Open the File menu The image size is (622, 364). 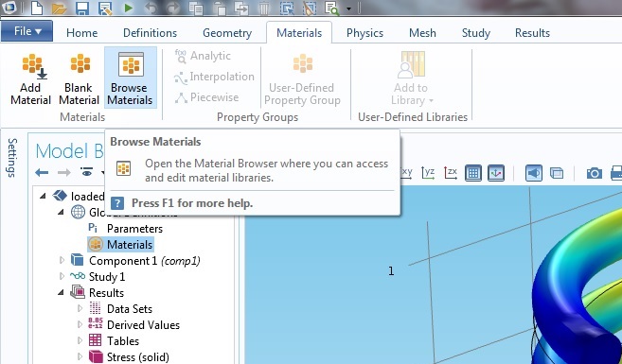[x=27, y=31]
